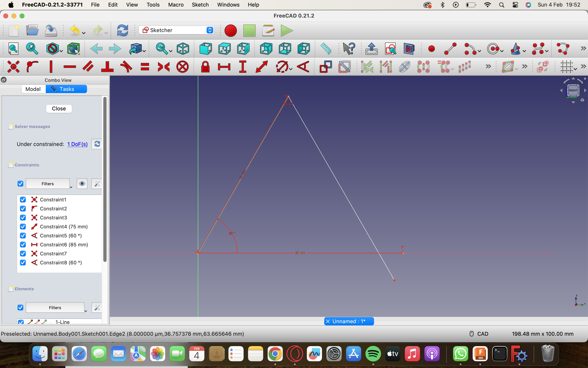Open conic tools dropdown arrow
The width and height of the screenshot is (588, 368).
(x=524, y=51)
